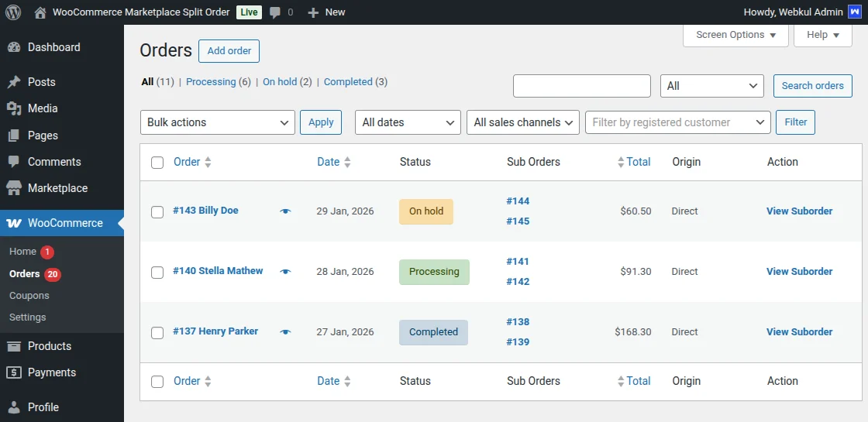Click the Search orders button

click(x=813, y=86)
